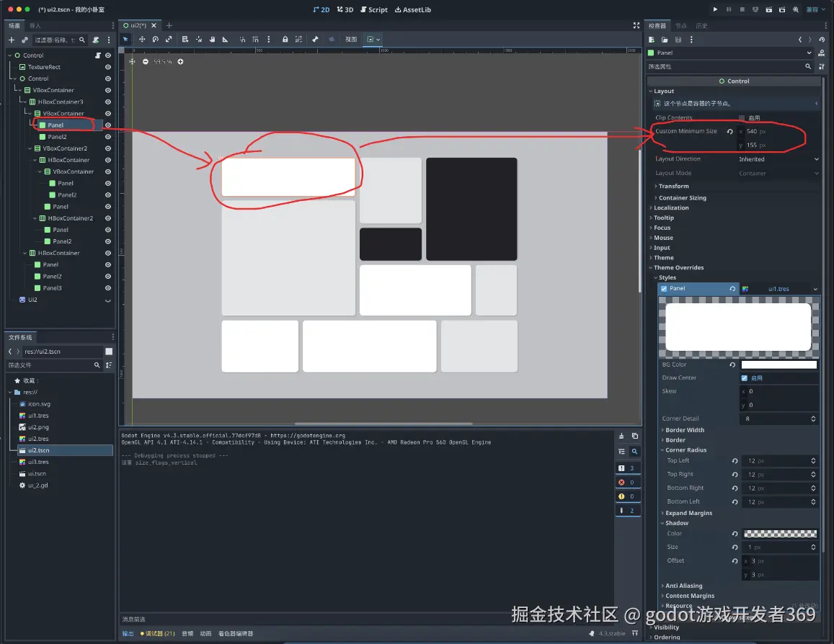Collapse the Corner Radius section
Image resolution: width=834 pixels, height=644 pixels.
click(x=685, y=450)
